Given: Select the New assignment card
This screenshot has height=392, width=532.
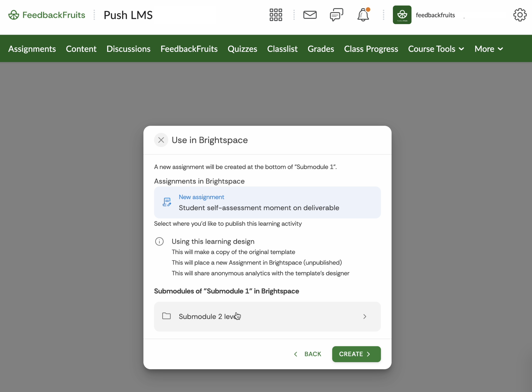Looking at the screenshot, I should coord(267,202).
